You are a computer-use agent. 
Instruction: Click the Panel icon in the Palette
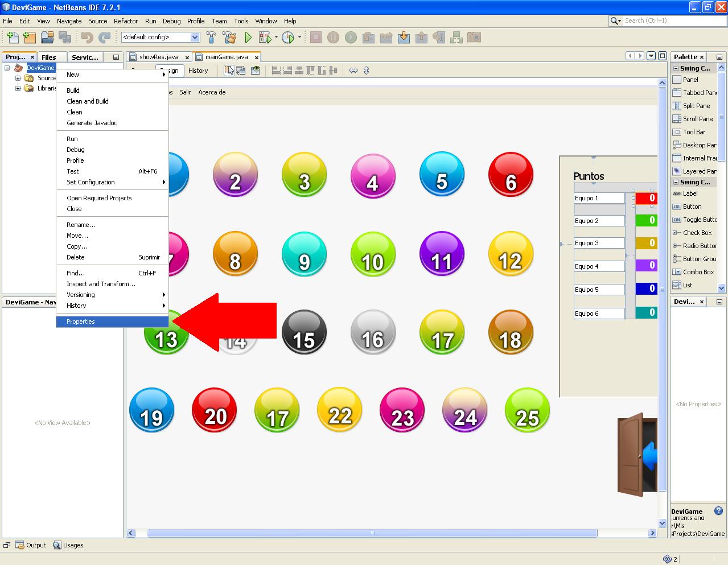(x=677, y=80)
